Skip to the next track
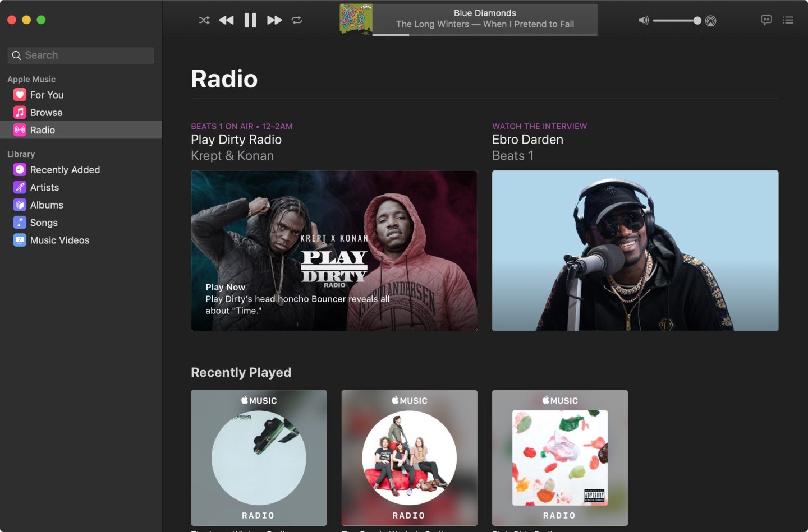Image resolution: width=808 pixels, height=532 pixels. click(x=274, y=20)
